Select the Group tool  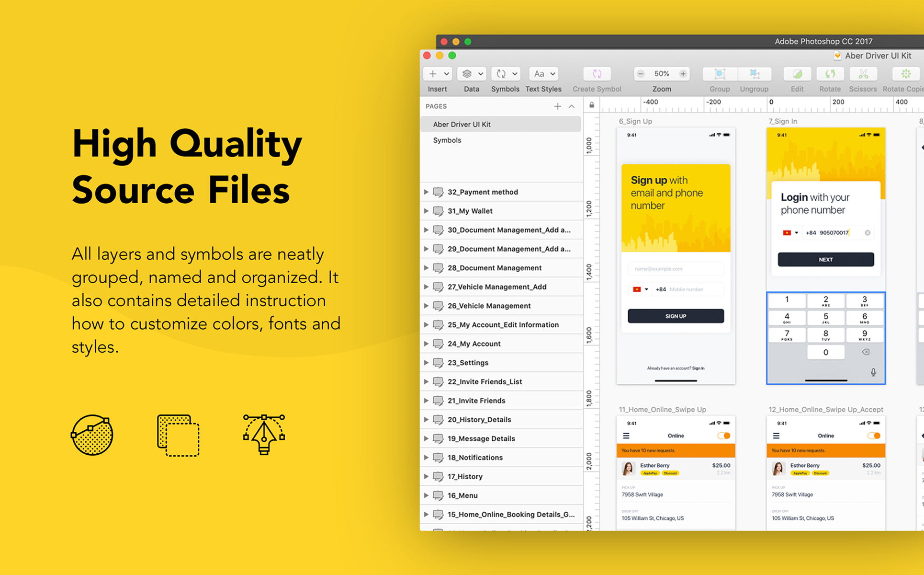[x=719, y=74]
